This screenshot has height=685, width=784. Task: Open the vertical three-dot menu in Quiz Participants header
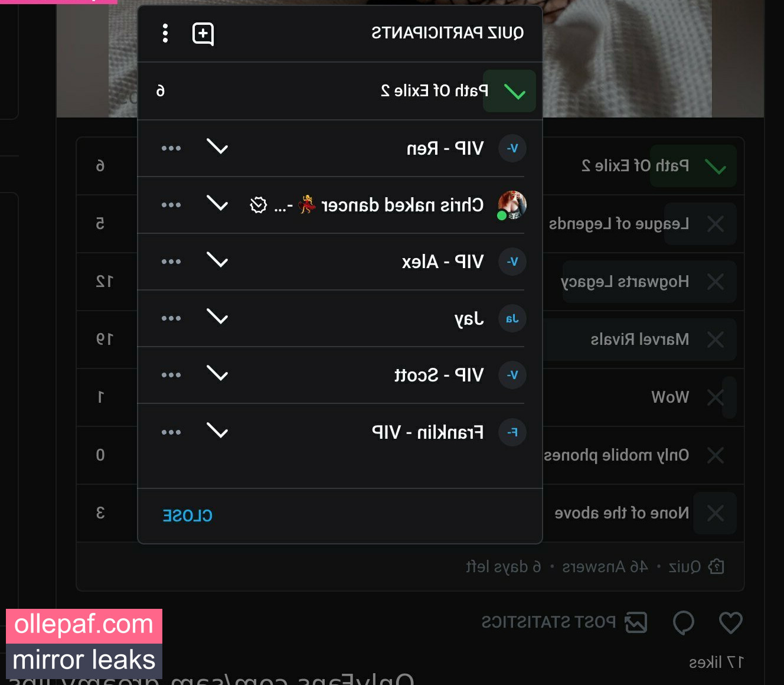pos(165,33)
